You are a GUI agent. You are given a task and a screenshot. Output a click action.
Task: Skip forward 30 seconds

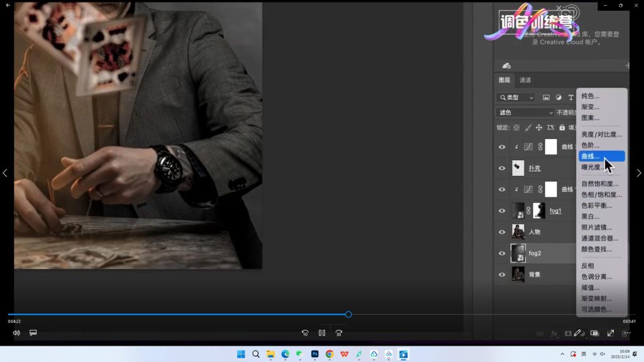tap(338, 333)
